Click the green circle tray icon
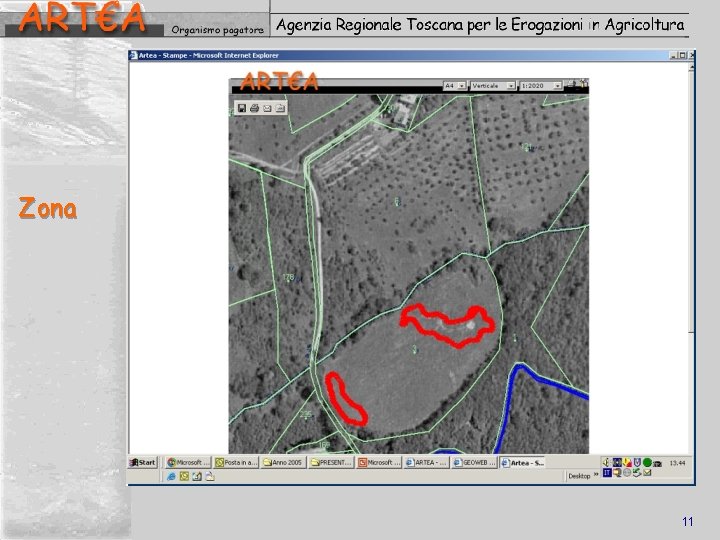Image resolution: width=720 pixels, height=540 pixels. [x=647, y=462]
